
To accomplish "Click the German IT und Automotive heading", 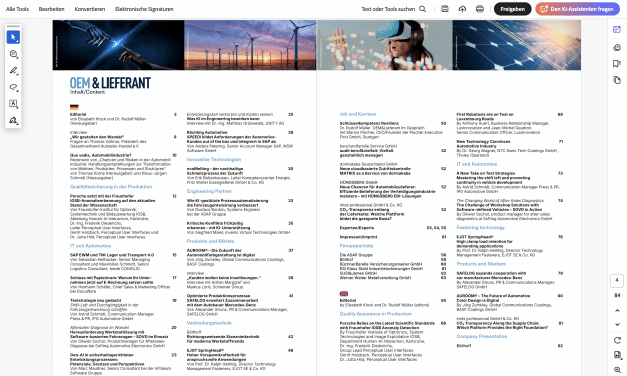I will [x=91, y=246].
